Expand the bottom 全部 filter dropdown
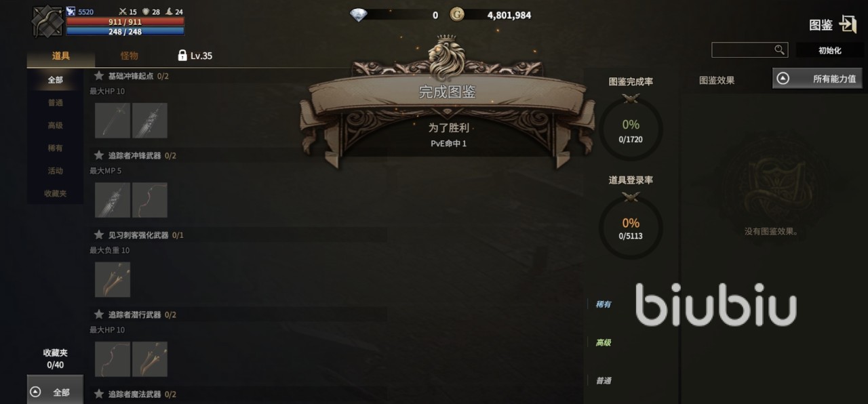The image size is (868, 404). (x=55, y=392)
